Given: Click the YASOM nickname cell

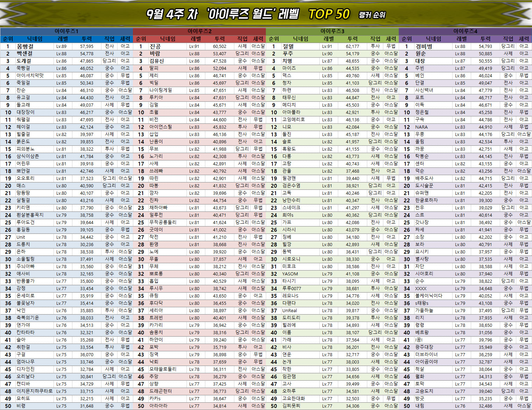Looking at the screenshot, I should [290, 274].
